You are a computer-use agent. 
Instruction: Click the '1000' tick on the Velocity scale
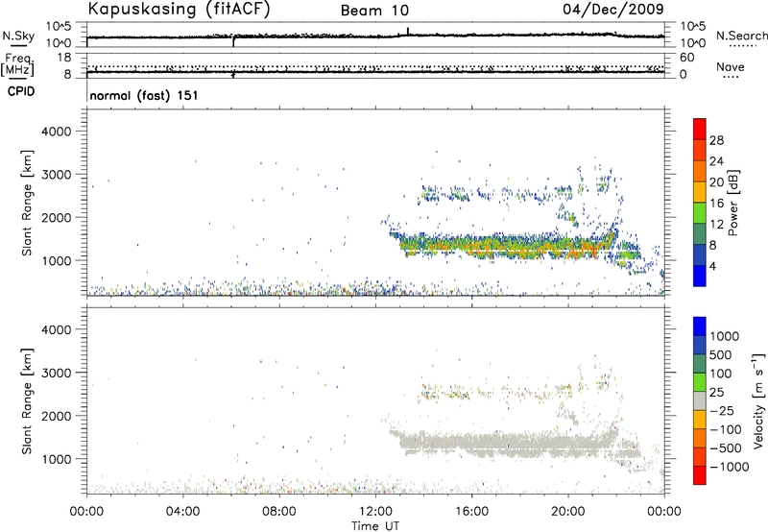tap(725, 336)
